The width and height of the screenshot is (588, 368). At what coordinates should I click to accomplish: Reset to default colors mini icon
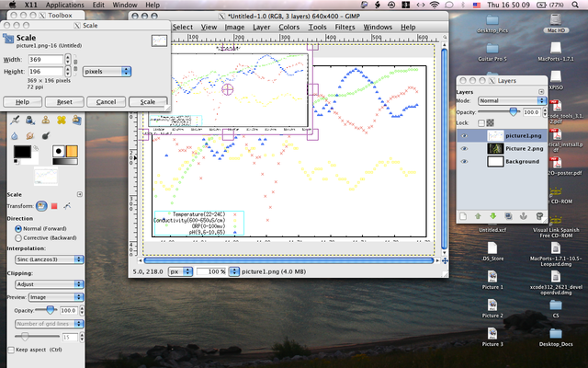pyautogui.click(x=17, y=162)
